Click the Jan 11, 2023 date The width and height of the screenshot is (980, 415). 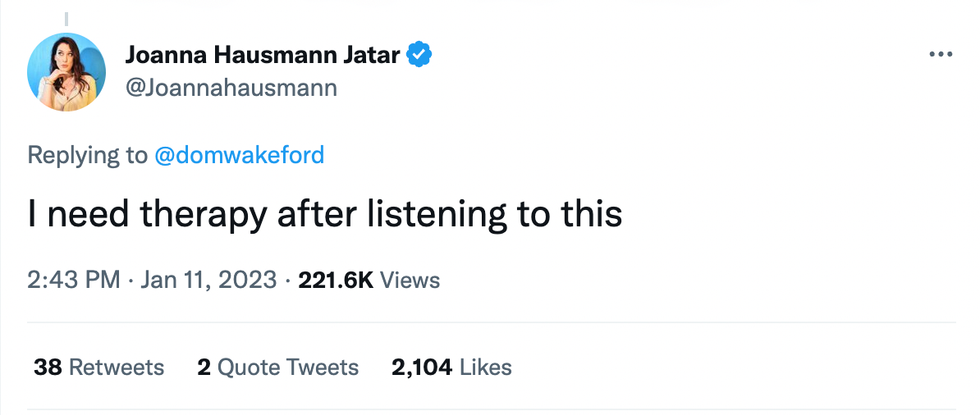click(208, 279)
